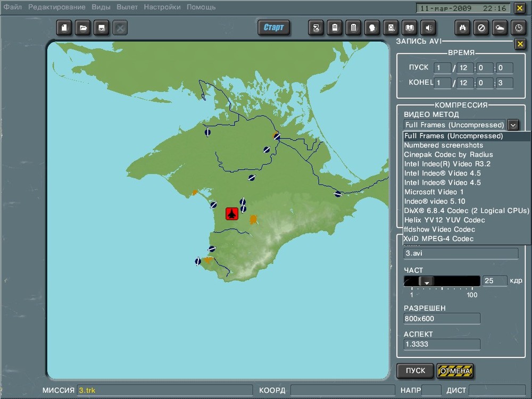Click the open book icon in the toolbar
The image size is (532, 399).
tap(409, 28)
